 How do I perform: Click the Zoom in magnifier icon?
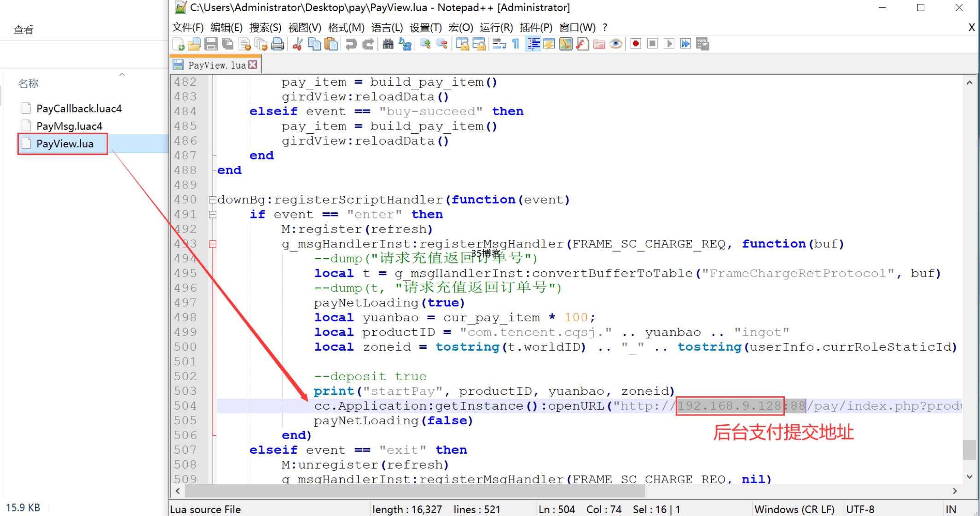tap(425, 44)
